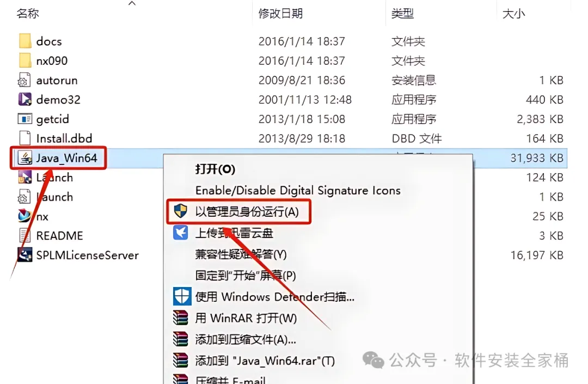Select Enable/Disable Digital Signature Icons

point(298,191)
